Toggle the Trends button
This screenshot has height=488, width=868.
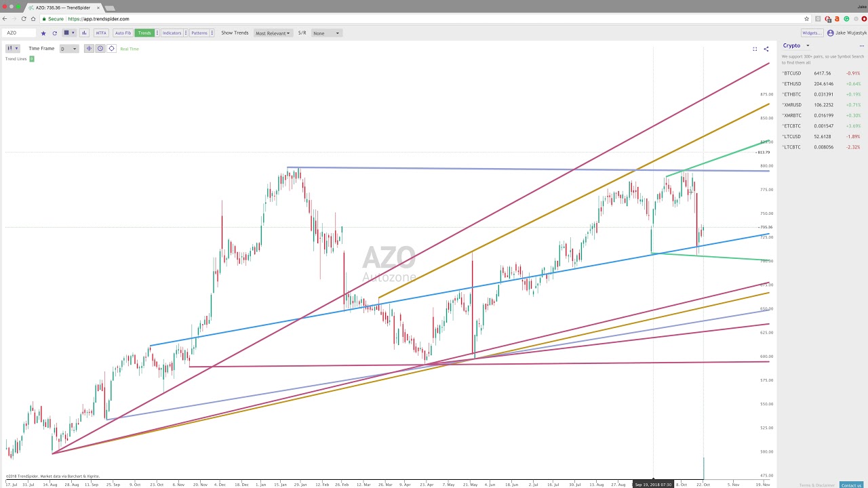144,33
